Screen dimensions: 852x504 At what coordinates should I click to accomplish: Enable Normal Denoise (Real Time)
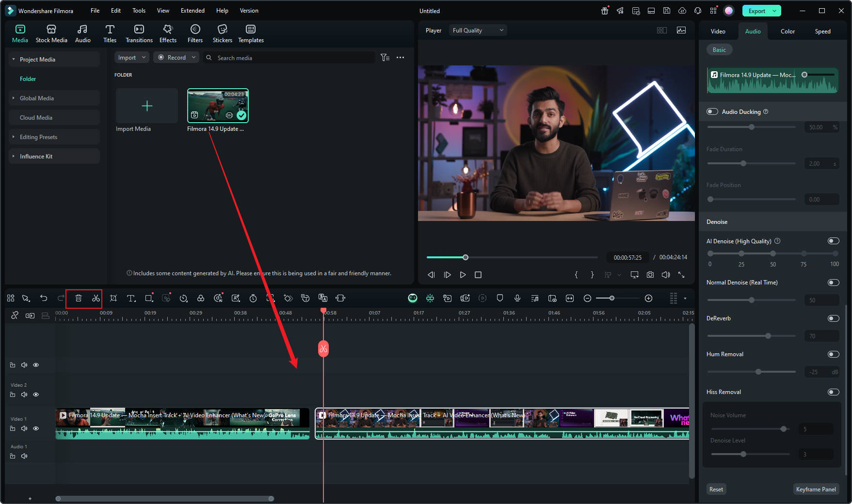834,283
